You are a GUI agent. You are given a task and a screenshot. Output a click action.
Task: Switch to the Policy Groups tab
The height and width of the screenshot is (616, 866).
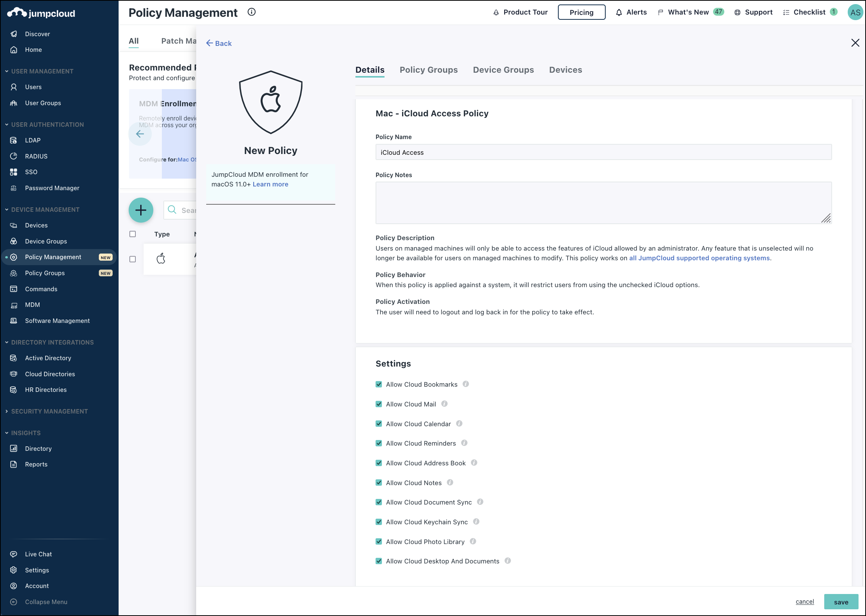[x=429, y=70]
